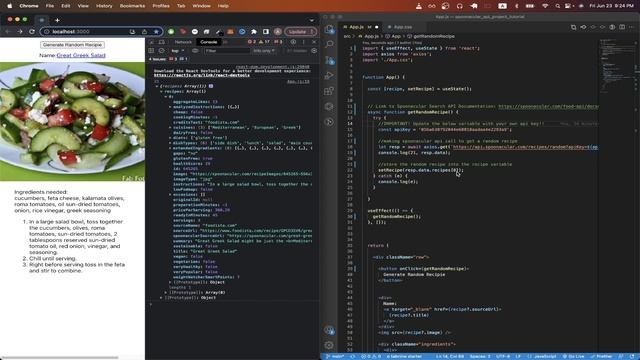Switch to the App.css editor tab

(402, 27)
